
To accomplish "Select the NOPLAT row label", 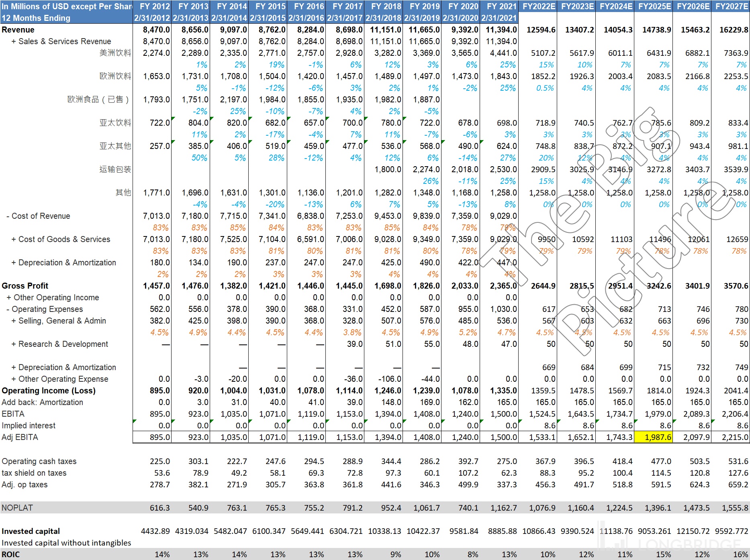I will (x=17, y=508).
